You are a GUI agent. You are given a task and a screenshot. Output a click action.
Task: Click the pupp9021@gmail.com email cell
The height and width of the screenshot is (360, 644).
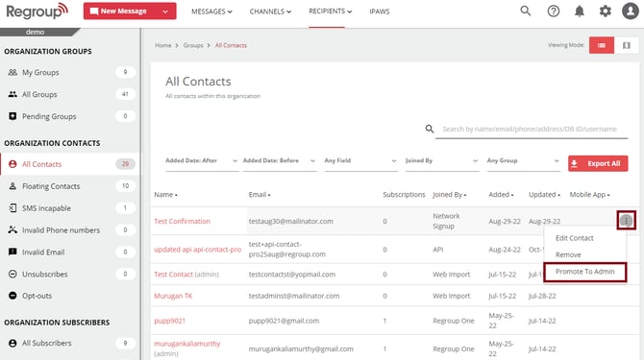tap(284, 321)
